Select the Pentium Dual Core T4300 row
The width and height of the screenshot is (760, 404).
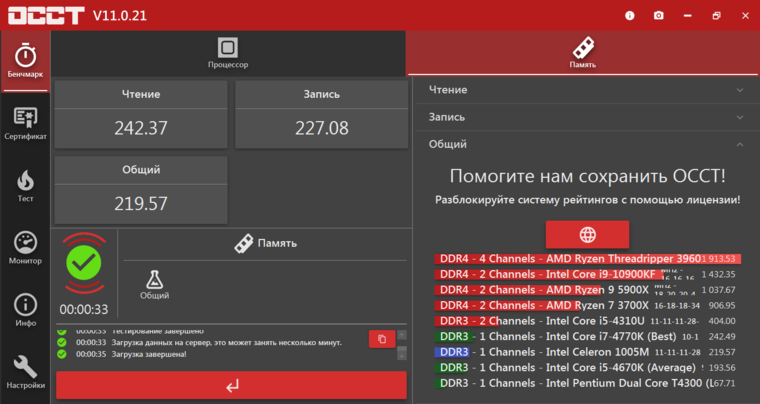(587, 383)
